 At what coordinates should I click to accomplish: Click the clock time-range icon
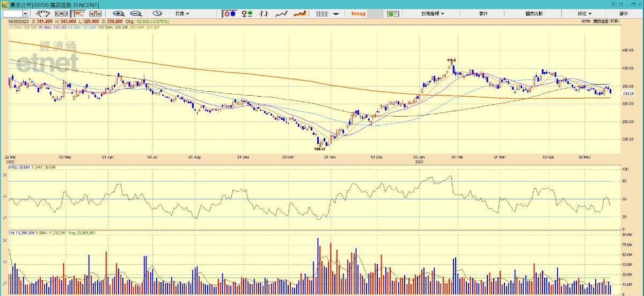pyautogui.click(x=157, y=13)
